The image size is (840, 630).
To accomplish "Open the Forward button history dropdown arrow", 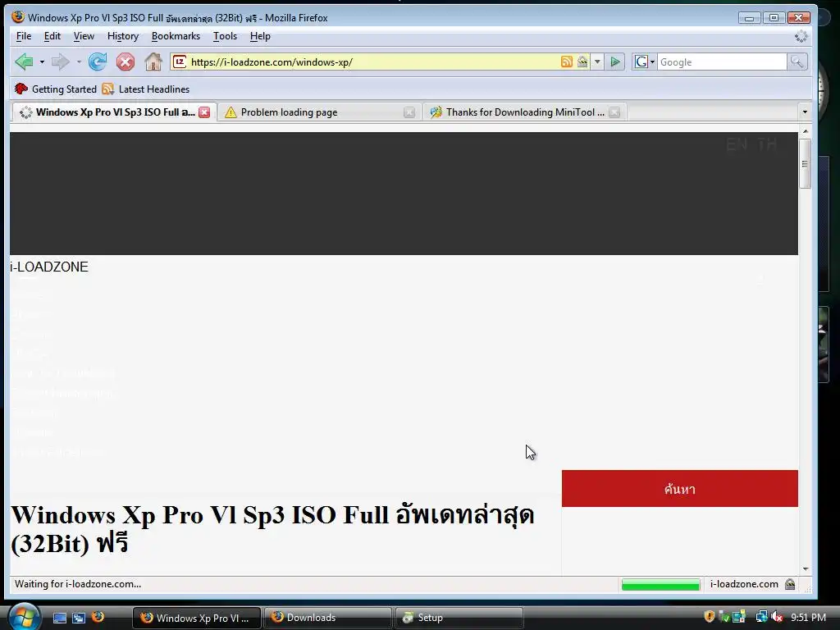I will (x=79, y=62).
